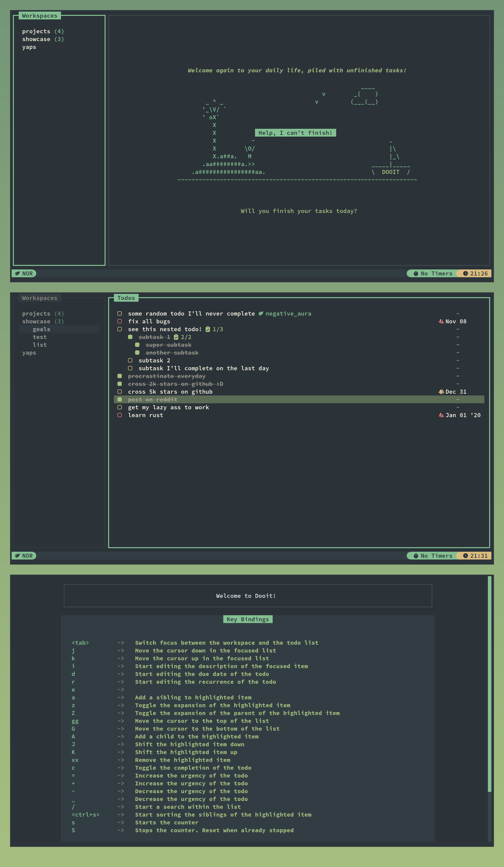
Task: Check the 'subtask 2' checkbox
Action: 130,360
